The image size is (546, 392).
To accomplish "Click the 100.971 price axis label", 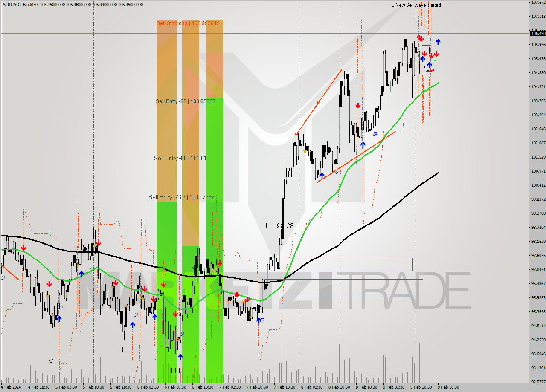I will click(x=538, y=171).
